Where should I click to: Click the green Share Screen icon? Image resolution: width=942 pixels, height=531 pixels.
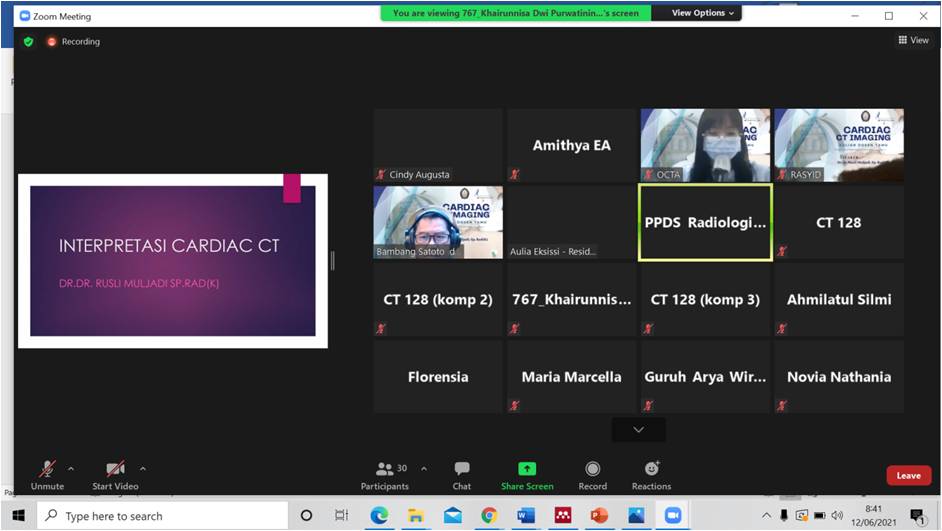(x=527, y=469)
